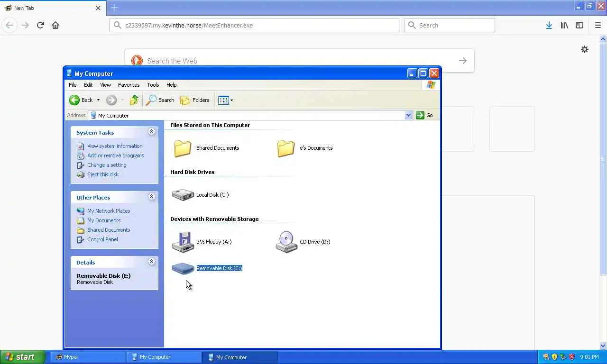Viewport: 607px width, 364px height.
Task: Click the browser back arrow
Action: click(x=9, y=25)
